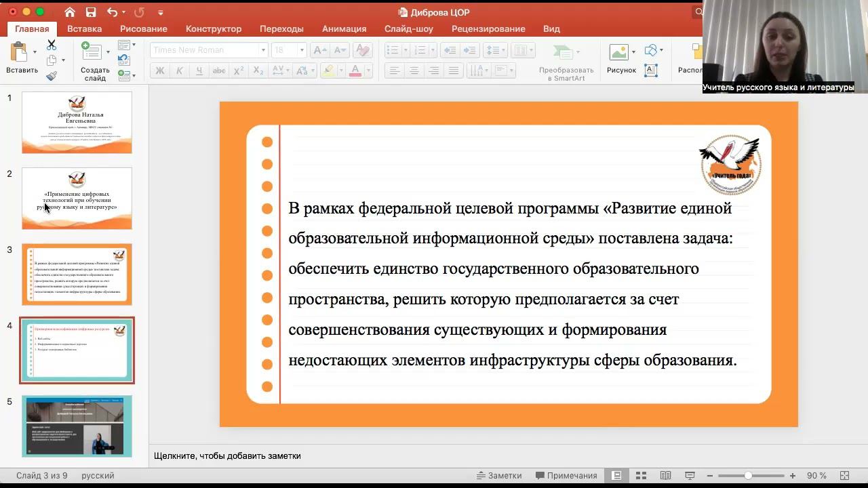Open the Рецензирование tab
The image size is (868, 488).
[x=488, y=29]
